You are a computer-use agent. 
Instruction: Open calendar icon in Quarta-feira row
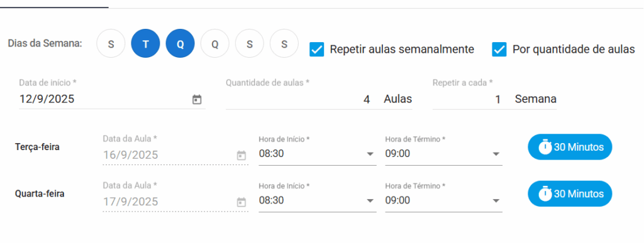click(241, 202)
